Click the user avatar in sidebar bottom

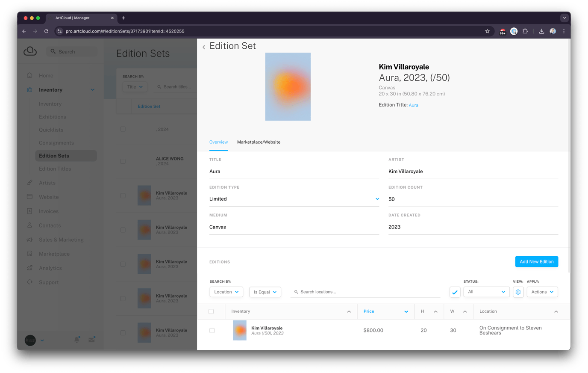click(30, 340)
